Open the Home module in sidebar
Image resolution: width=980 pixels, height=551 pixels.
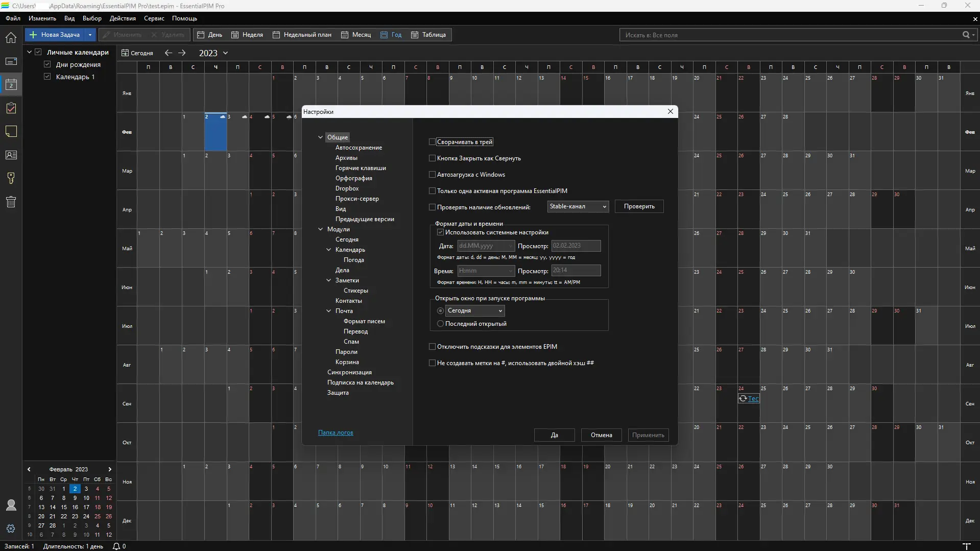(x=11, y=38)
